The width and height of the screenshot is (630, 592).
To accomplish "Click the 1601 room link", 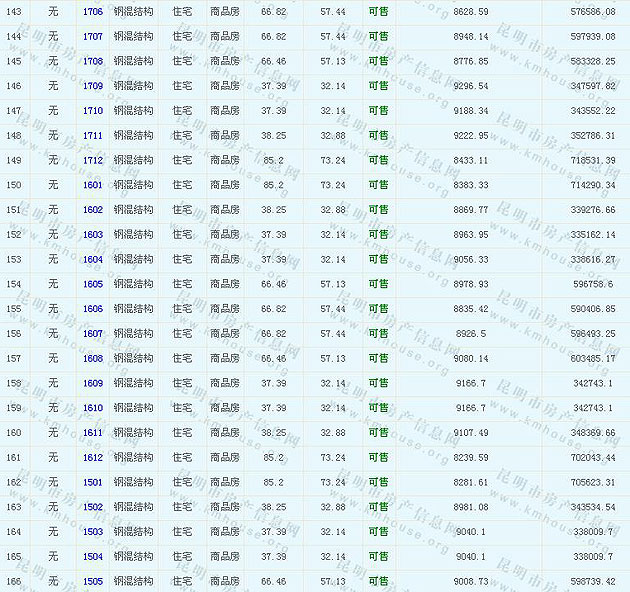I will click(92, 185).
